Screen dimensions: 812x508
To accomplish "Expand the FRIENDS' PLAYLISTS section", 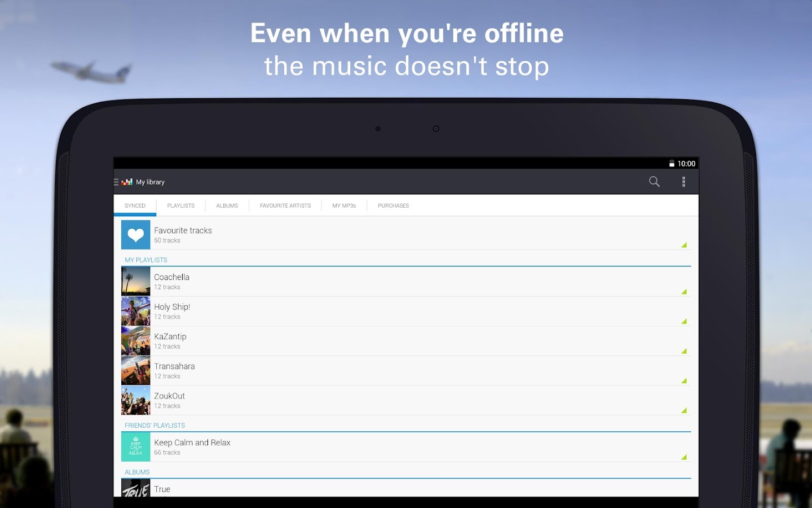I will [x=155, y=425].
